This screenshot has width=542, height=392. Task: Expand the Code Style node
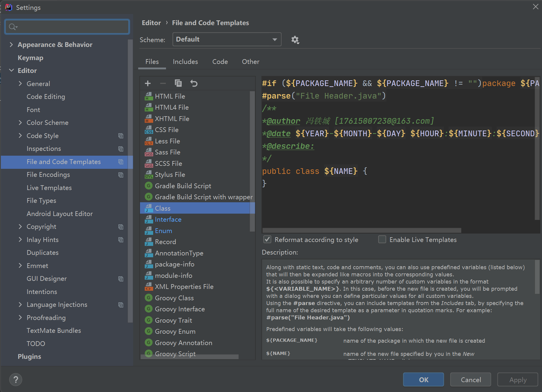[x=20, y=136]
